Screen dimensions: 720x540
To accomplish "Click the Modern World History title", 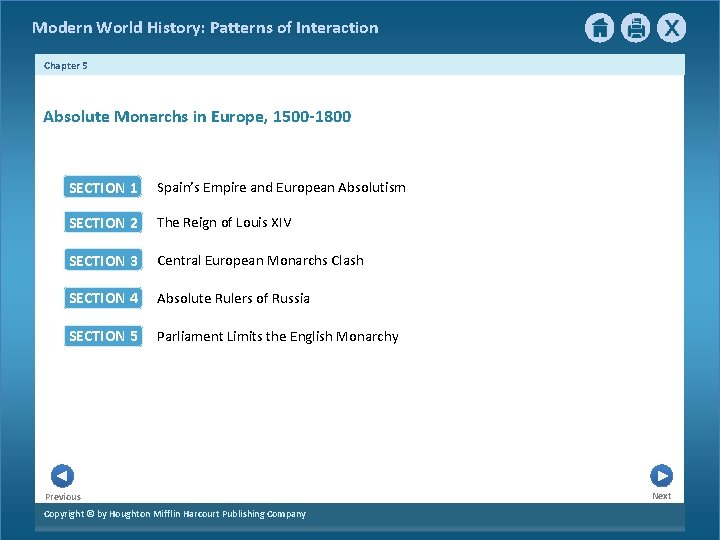I will [x=205, y=28].
